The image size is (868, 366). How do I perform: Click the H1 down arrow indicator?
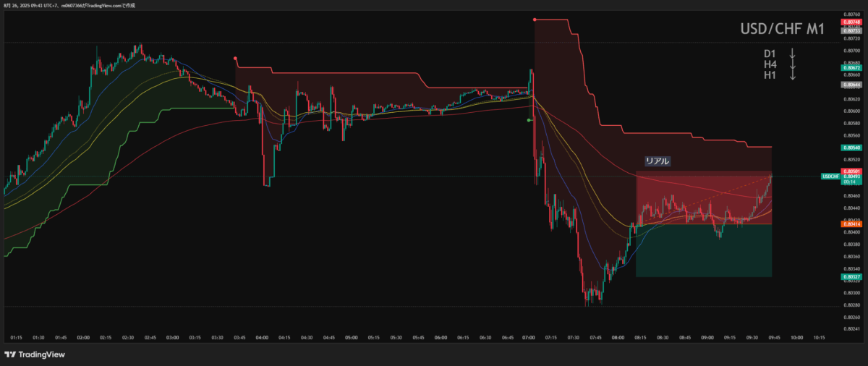[x=792, y=75]
